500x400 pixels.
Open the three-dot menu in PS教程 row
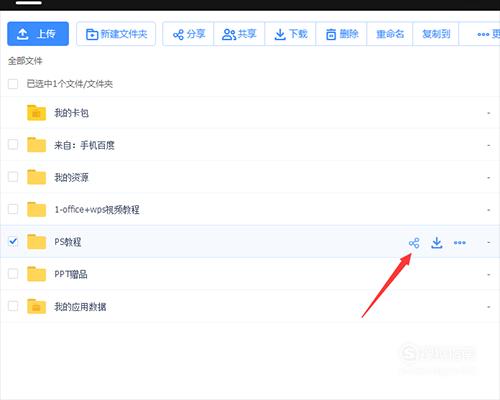tap(460, 243)
